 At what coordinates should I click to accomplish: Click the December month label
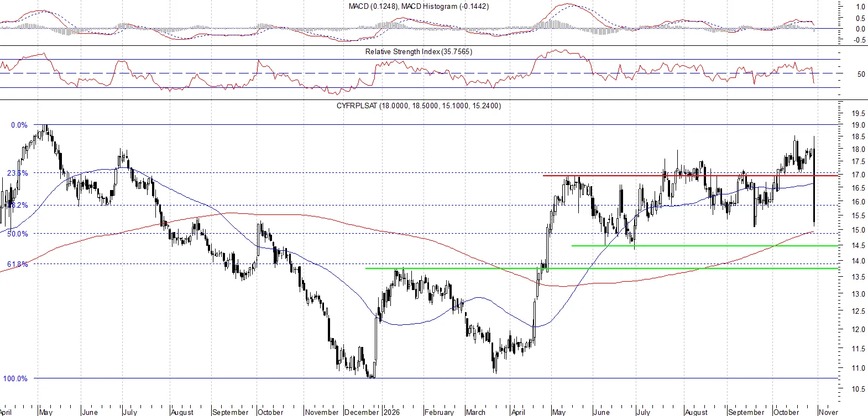pos(362,412)
